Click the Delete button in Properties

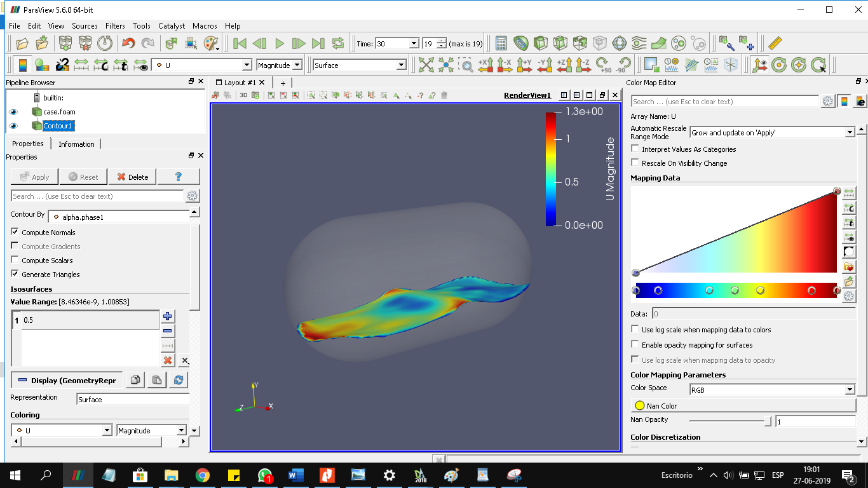[132, 177]
